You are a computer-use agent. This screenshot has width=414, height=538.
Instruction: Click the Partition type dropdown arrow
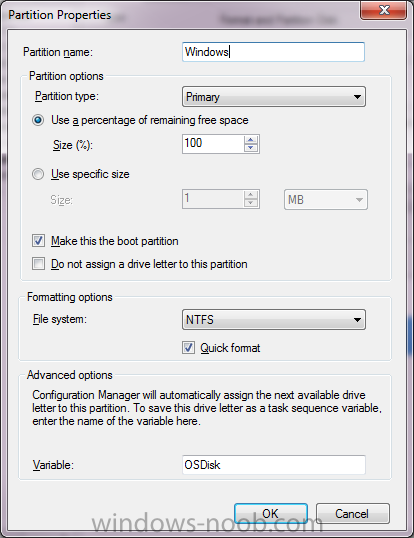(x=357, y=97)
